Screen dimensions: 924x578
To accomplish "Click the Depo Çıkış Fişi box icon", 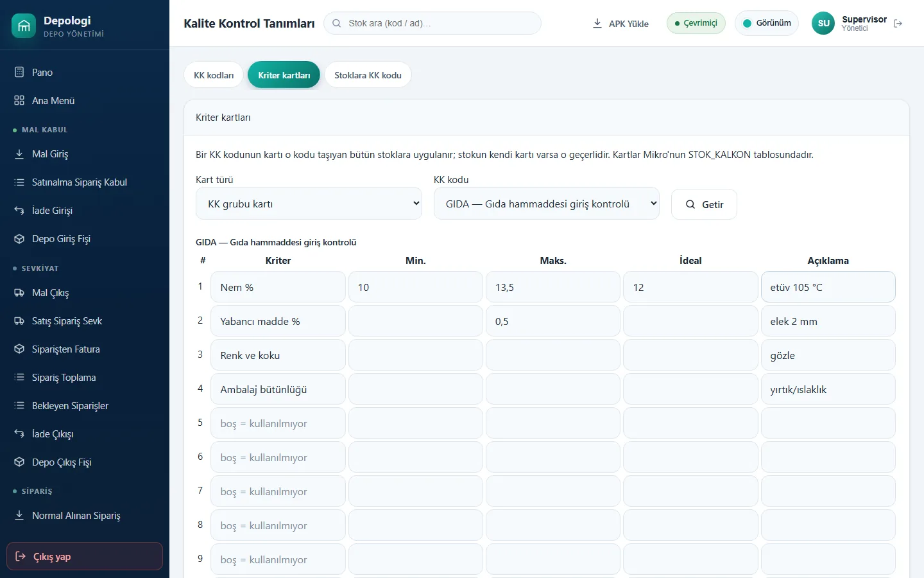I will 19,462.
